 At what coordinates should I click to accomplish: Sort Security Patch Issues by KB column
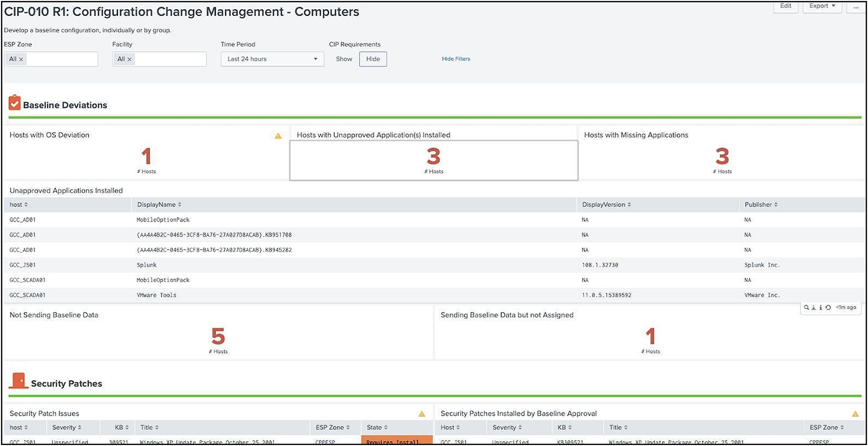click(x=122, y=427)
